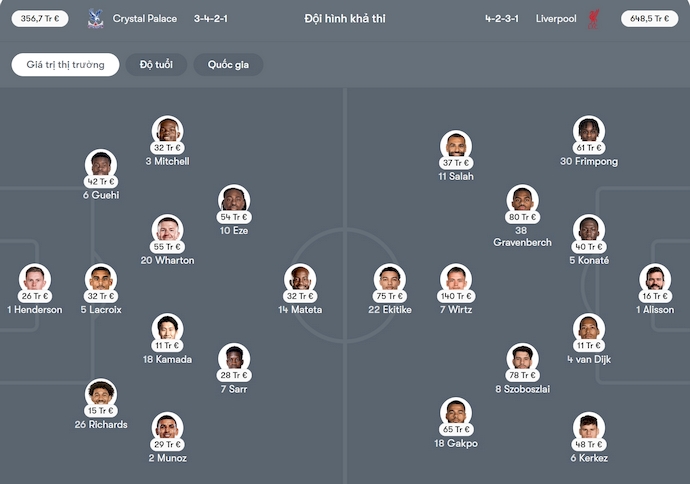
Task: Click Henderson's goalkeeper photo
Action: pos(35,278)
